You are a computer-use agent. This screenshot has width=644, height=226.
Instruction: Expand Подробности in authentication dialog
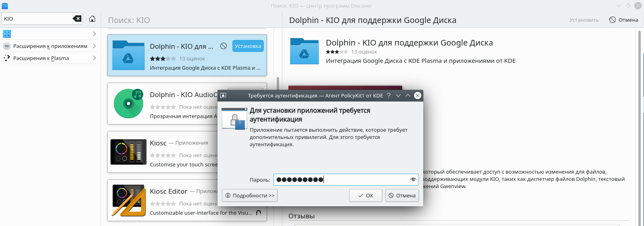click(250, 195)
